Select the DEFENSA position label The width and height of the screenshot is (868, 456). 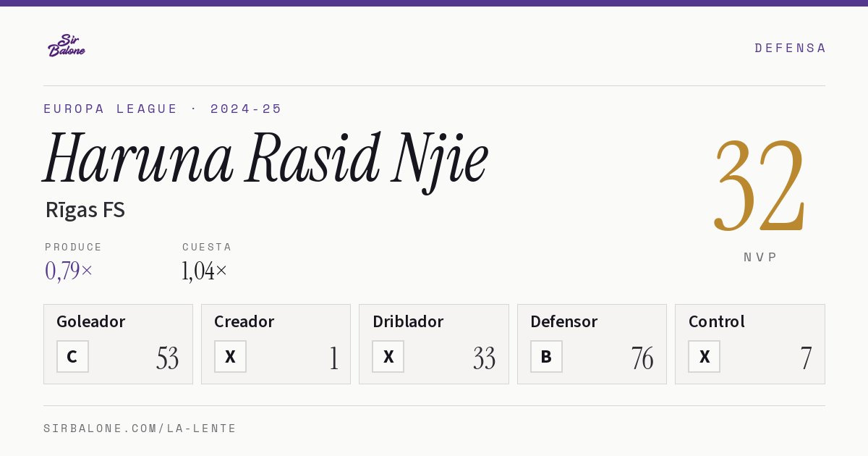(790, 48)
